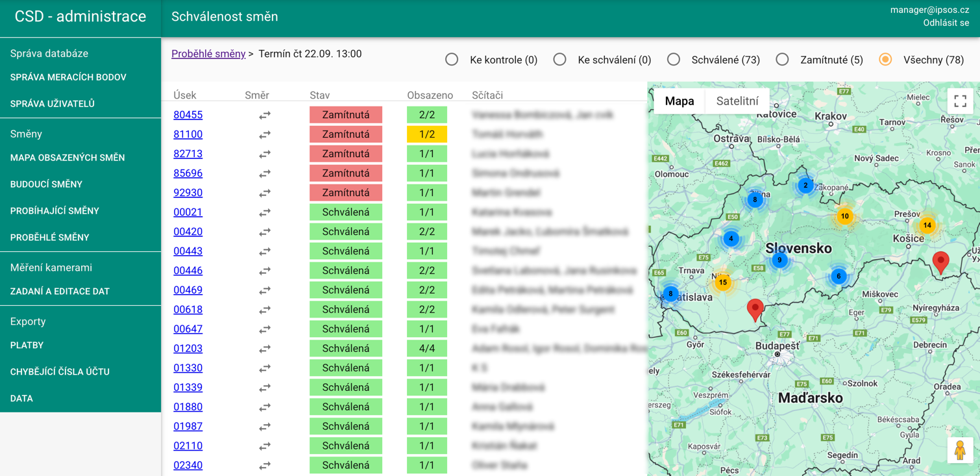Switch map to Satelitní view
Screen dimensions: 980x476
(737, 101)
